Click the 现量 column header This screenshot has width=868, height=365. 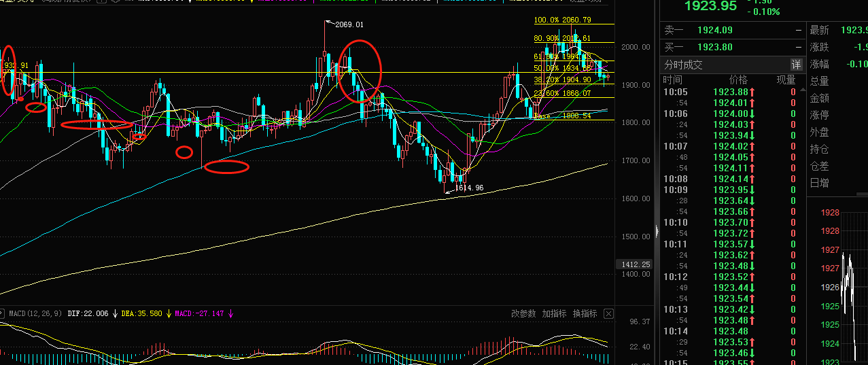pos(786,80)
